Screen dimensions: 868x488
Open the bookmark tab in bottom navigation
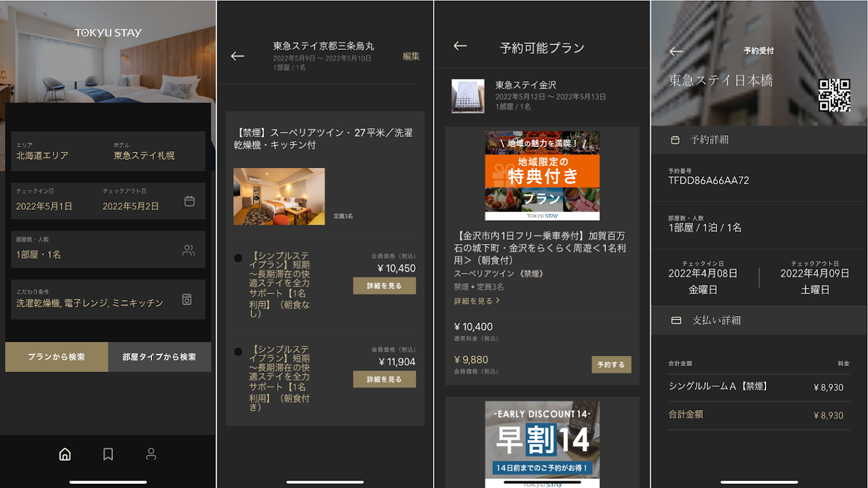click(x=108, y=454)
